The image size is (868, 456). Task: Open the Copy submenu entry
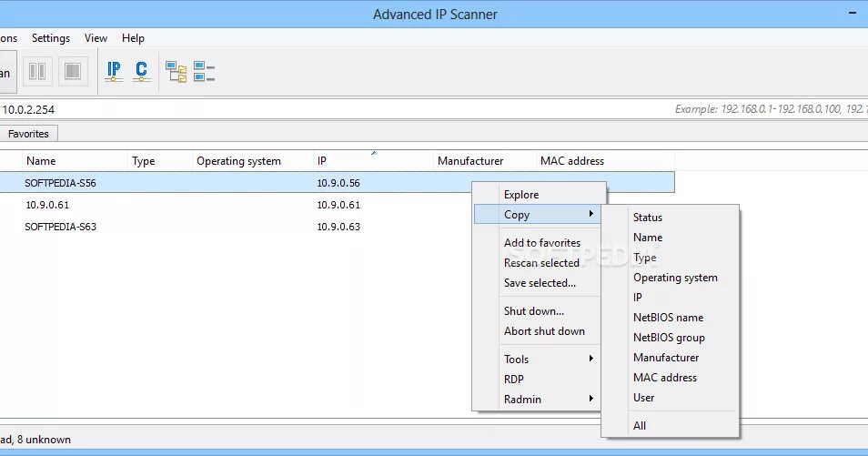click(537, 215)
